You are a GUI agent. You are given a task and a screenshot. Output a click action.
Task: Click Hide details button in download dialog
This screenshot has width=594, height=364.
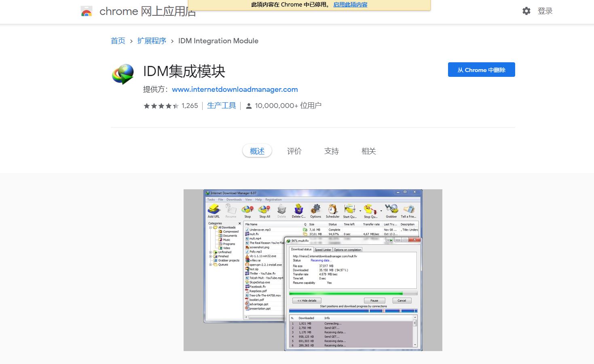(307, 301)
